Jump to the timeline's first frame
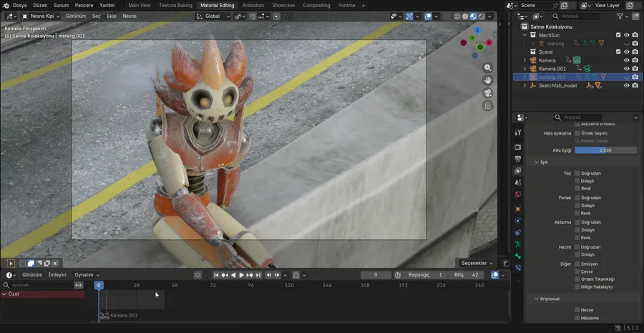This screenshot has height=333, width=644. (x=216, y=275)
